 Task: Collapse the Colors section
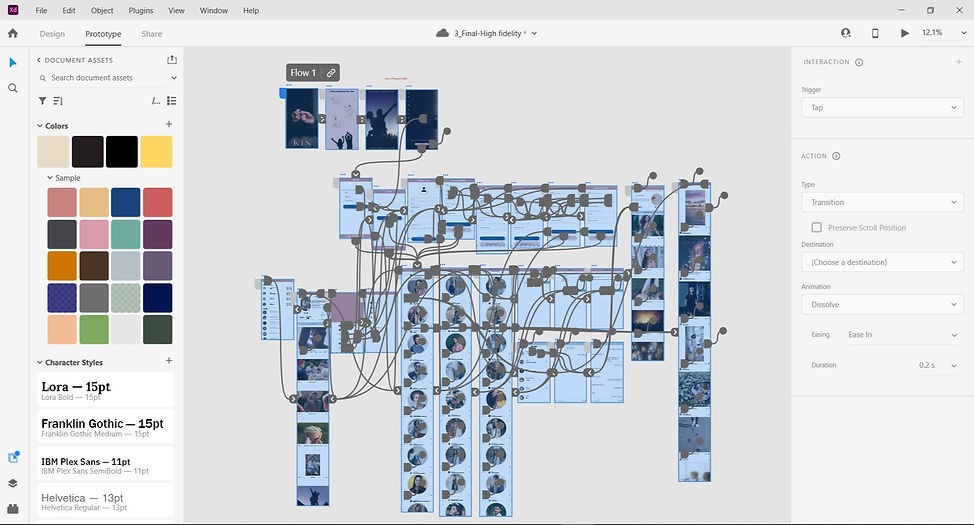point(40,126)
